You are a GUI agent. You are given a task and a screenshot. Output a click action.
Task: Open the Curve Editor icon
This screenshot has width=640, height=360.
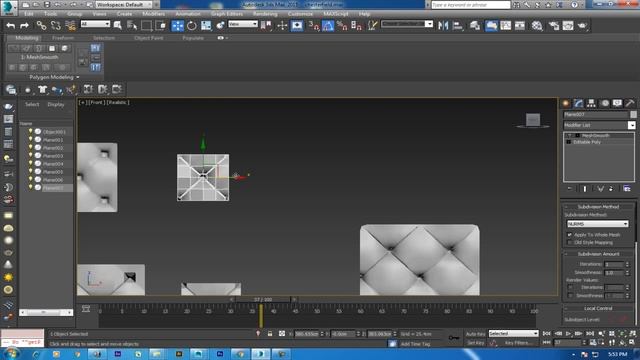click(506, 25)
